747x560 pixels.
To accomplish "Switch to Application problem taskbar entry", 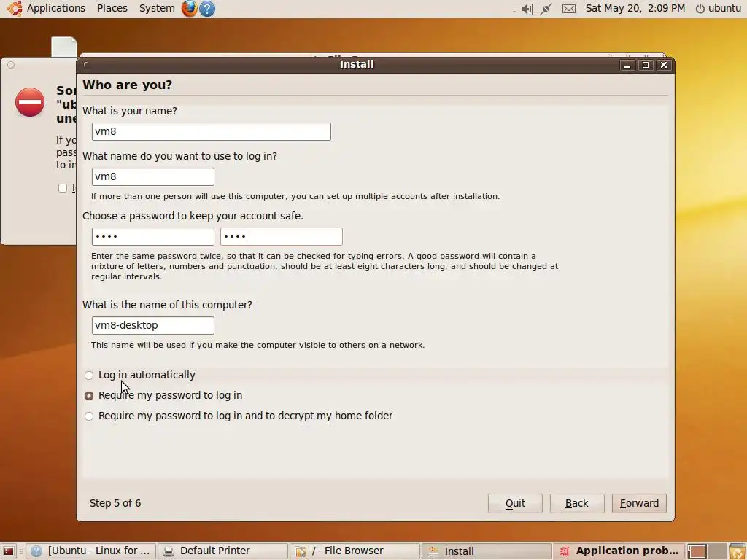I will 619,551.
